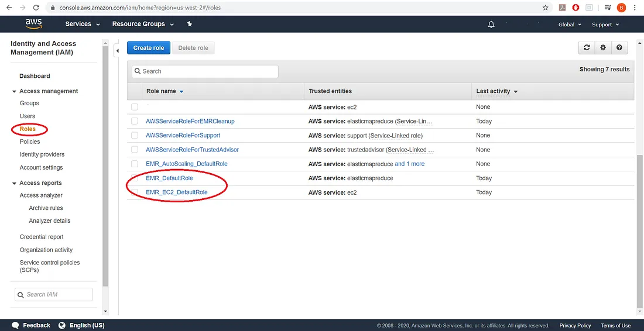Open table settings gear
644x331 pixels.
point(603,47)
